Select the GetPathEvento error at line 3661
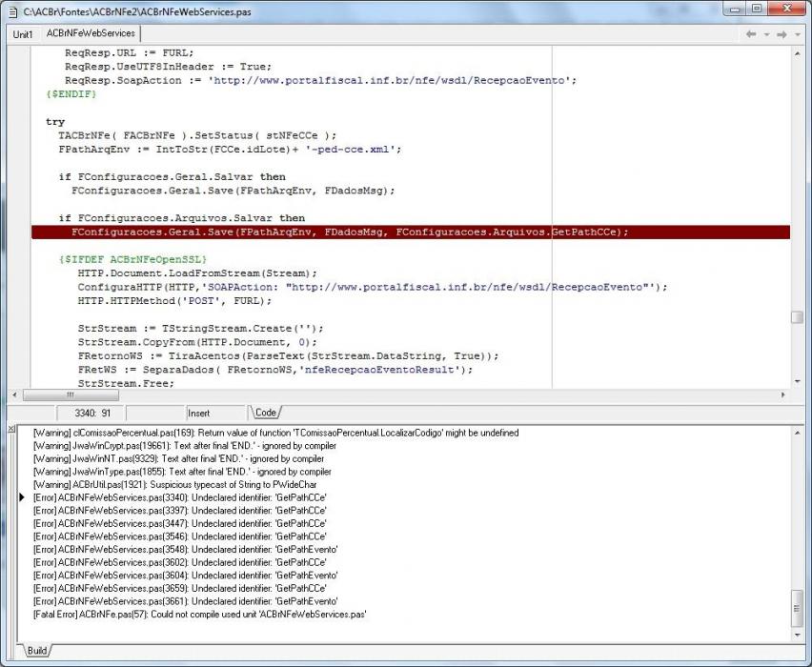This screenshot has width=812, height=667. coord(186,600)
